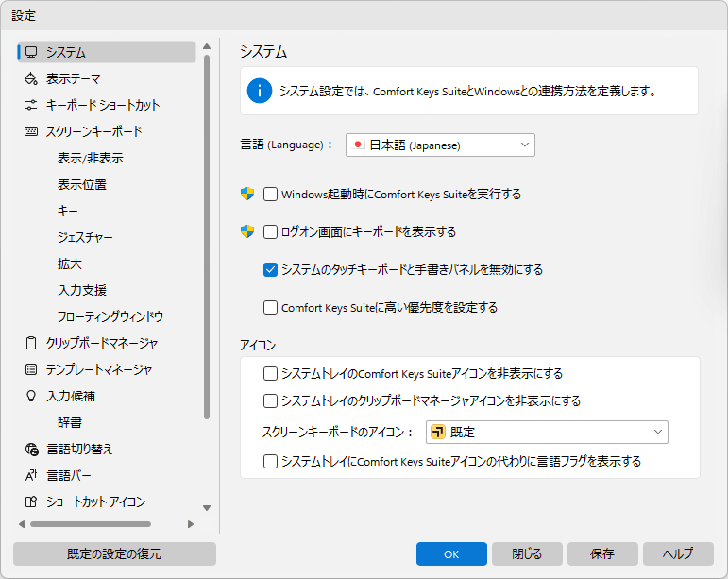
Task: Click the 閉じる button
Action: tap(527, 553)
